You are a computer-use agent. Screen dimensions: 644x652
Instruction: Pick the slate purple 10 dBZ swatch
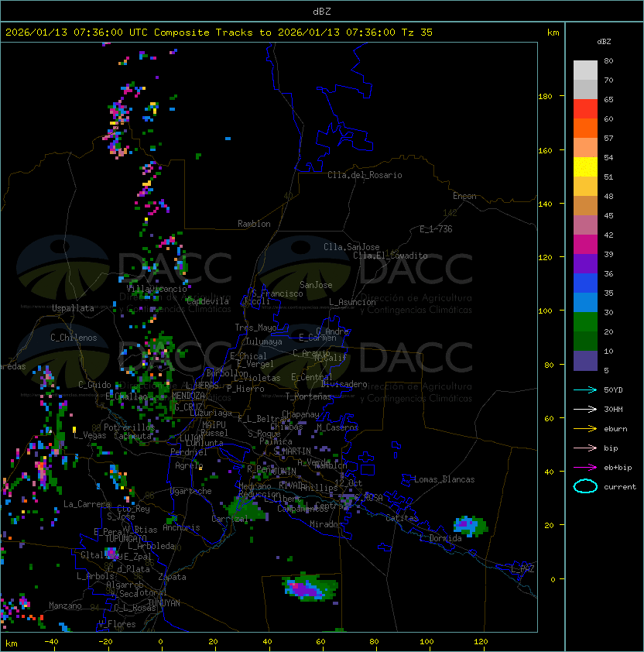(585, 361)
